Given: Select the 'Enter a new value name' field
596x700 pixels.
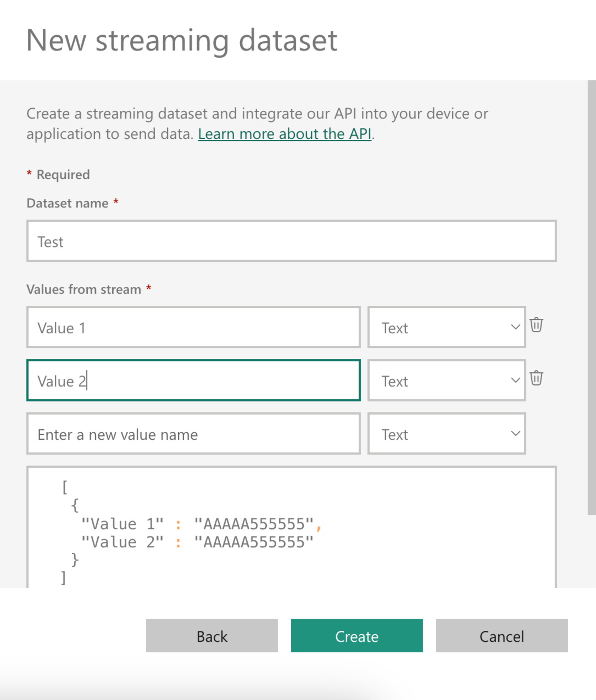Looking at the screenshot, I should pyautogui.click(x=193, y=434).
